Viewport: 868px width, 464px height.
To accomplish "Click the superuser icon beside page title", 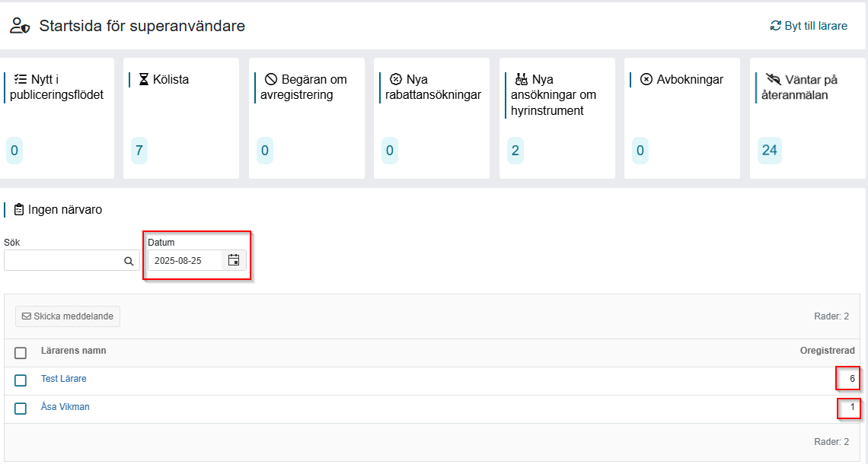I will 20,26.
